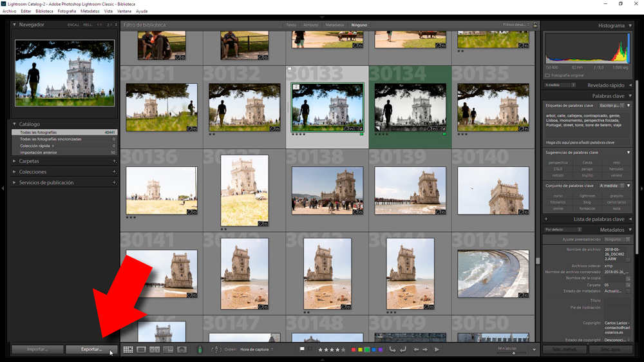
Task: Adjust the Miniaturas thumbnail size slider
Action: click(x=513, y=353)
